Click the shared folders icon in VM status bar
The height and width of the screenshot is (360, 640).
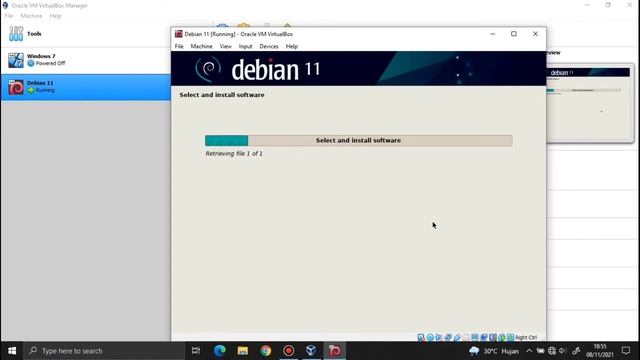point(466,338)
